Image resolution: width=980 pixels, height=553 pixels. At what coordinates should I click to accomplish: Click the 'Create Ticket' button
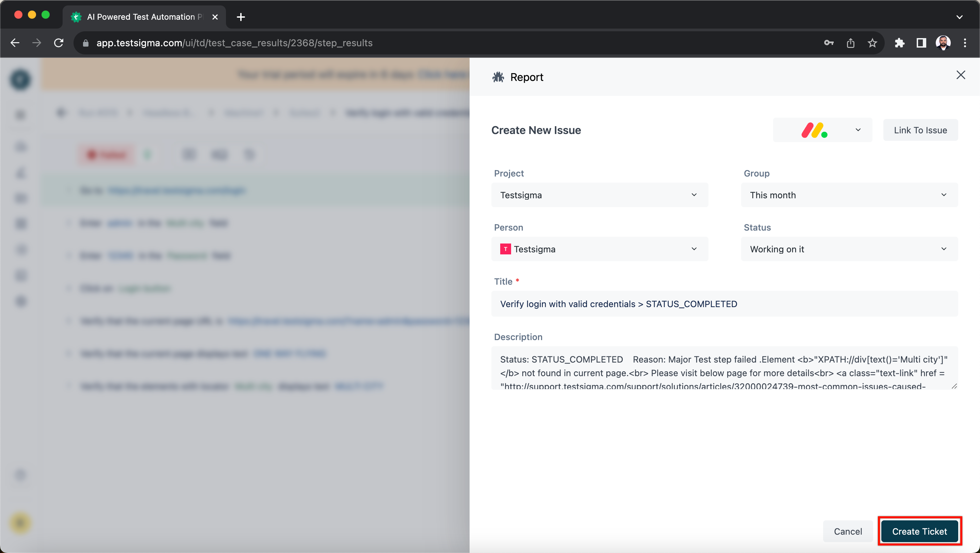[x=919, y=532]
